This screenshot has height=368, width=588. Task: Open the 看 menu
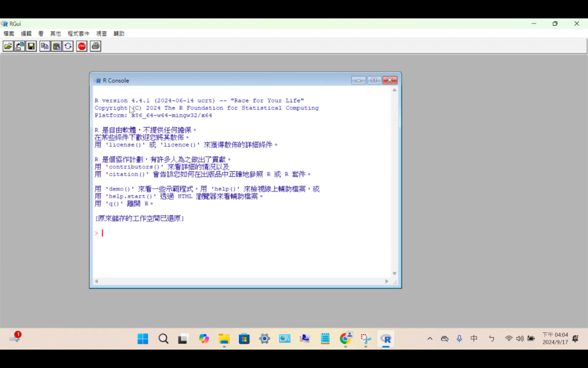tap(41, 34)
